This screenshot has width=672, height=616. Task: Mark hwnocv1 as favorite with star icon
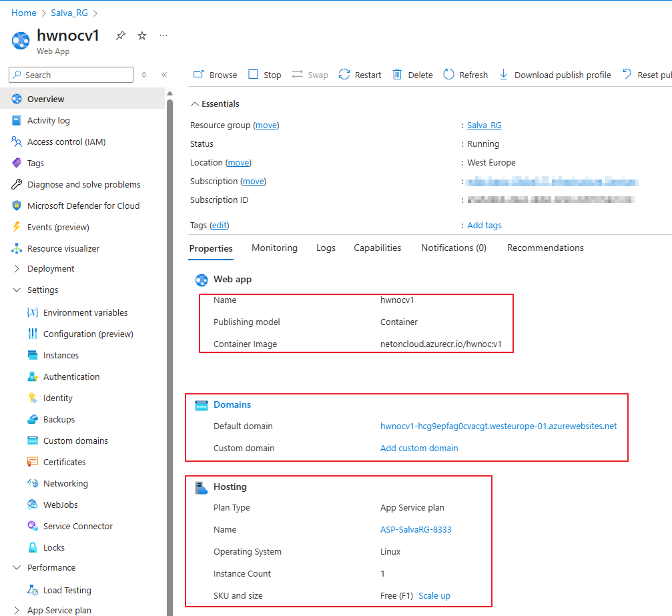142,36
